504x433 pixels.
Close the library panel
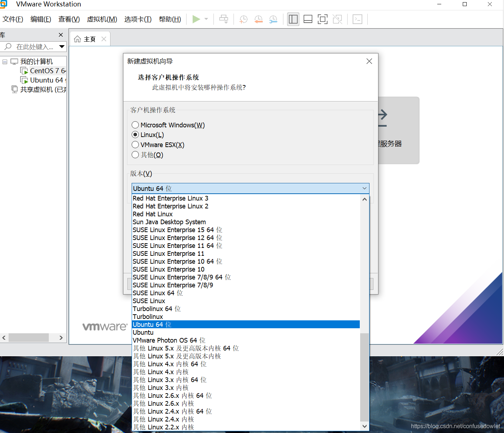[61, 35]
